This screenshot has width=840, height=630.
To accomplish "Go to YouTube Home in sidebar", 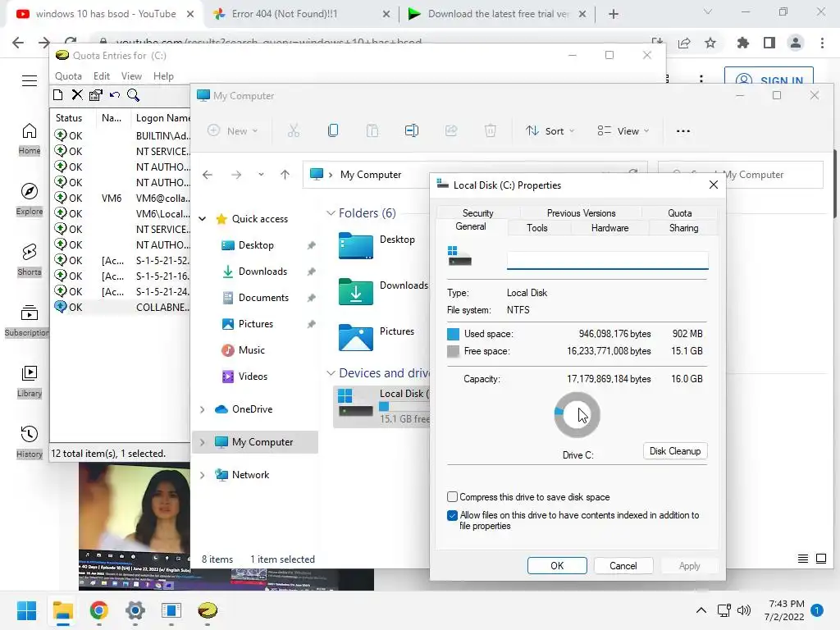I will tap(30, 139).
